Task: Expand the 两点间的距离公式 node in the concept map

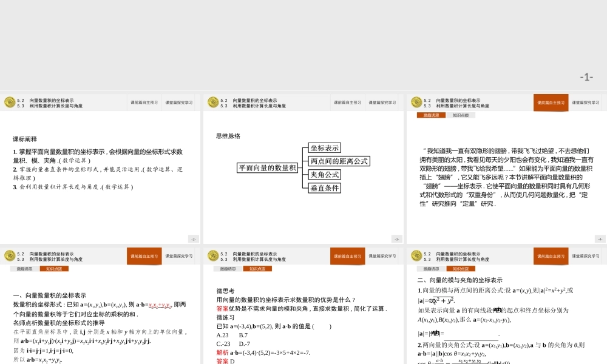Action: (341, 161)
